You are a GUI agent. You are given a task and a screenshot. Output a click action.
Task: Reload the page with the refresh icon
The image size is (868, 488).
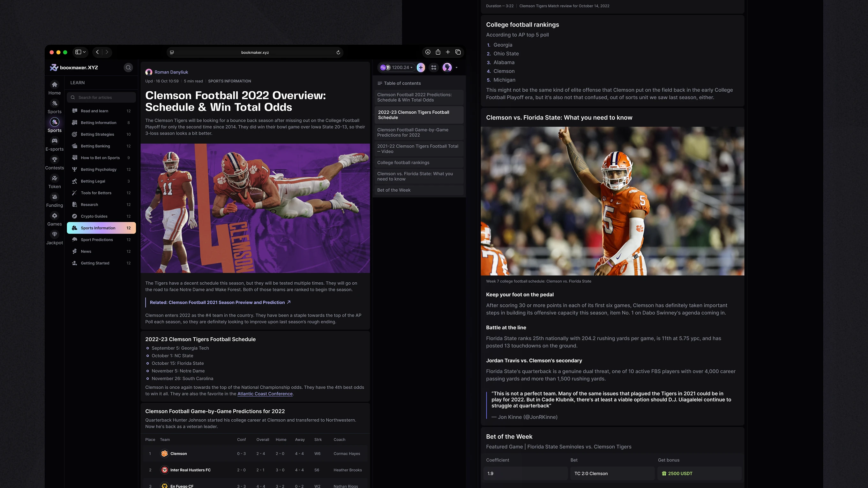(x=338, y=52)
